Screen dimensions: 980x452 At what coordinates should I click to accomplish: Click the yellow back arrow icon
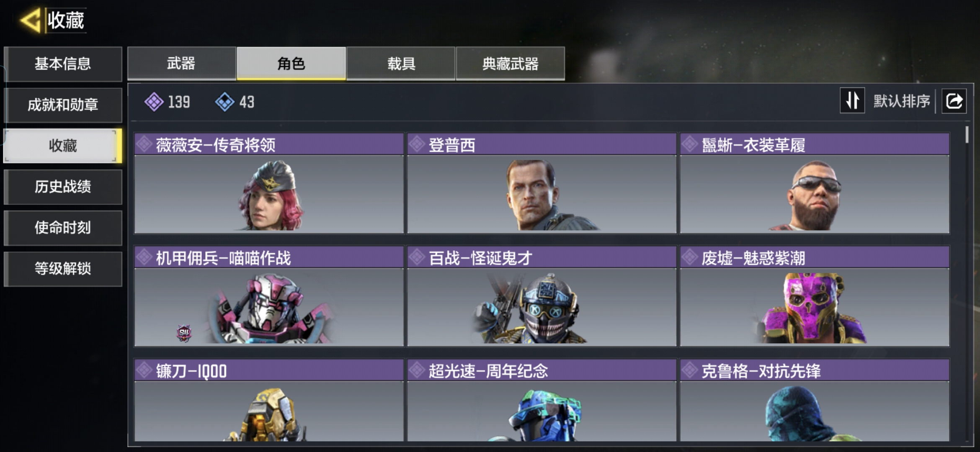30,20
